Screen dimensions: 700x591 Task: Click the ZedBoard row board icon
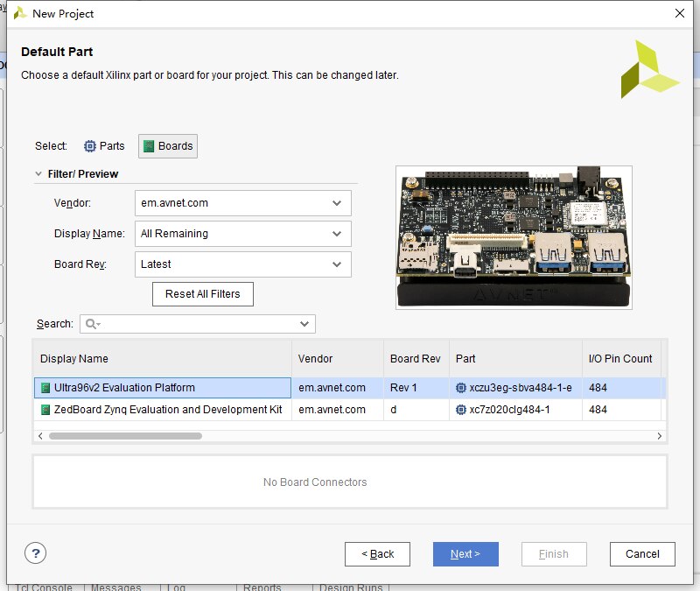[x=45, y=410]
